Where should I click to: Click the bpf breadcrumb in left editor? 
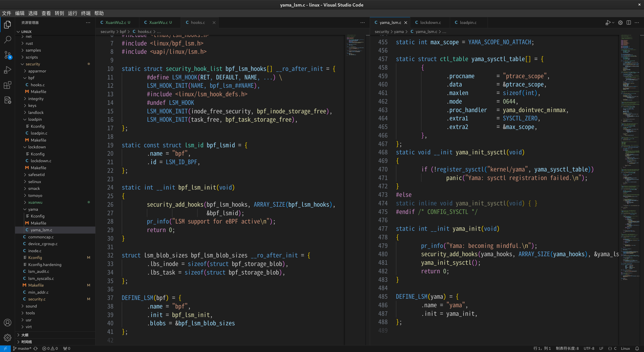click(x=123, y=32)
